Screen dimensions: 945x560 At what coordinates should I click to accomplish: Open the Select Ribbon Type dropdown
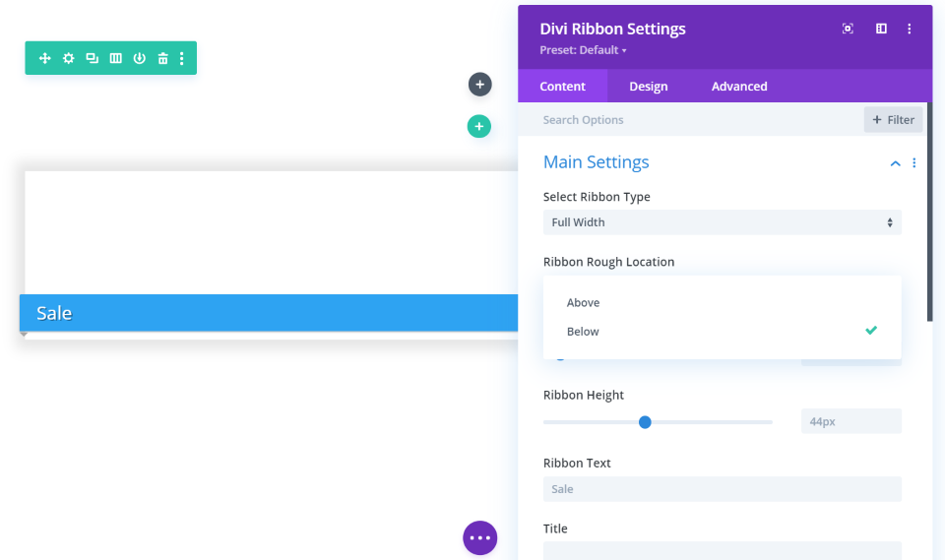tap(722, 222)
